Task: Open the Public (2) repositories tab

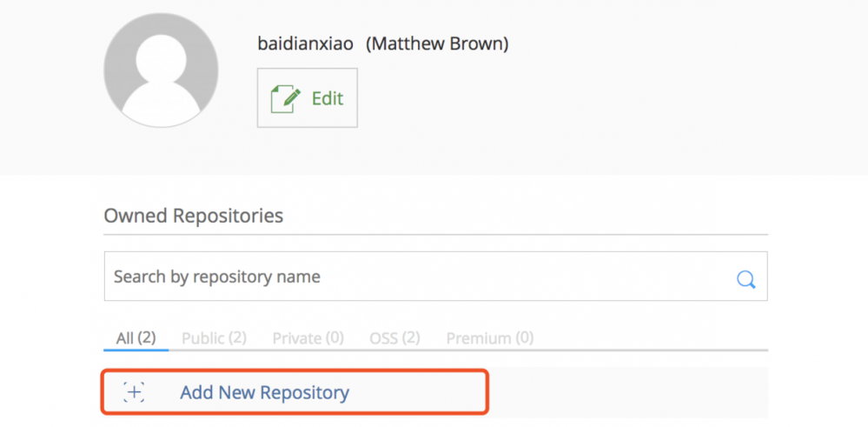Action: tap(214, 337)
